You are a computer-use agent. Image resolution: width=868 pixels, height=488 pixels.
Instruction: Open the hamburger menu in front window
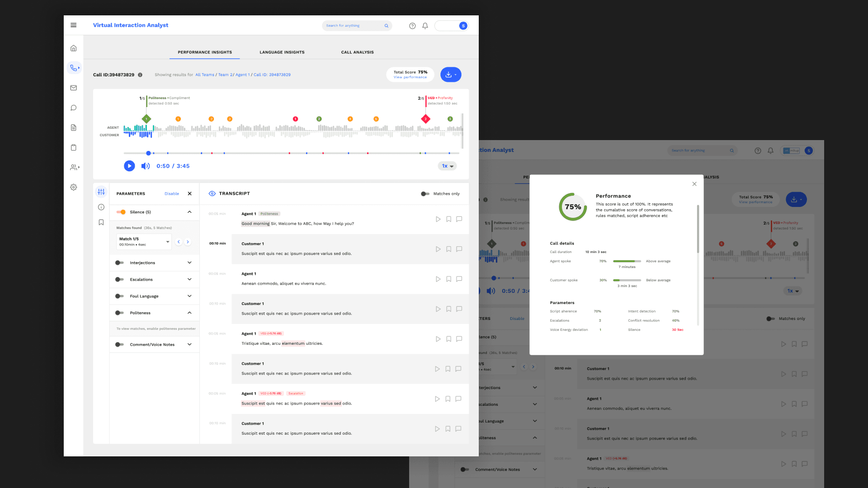74,25
